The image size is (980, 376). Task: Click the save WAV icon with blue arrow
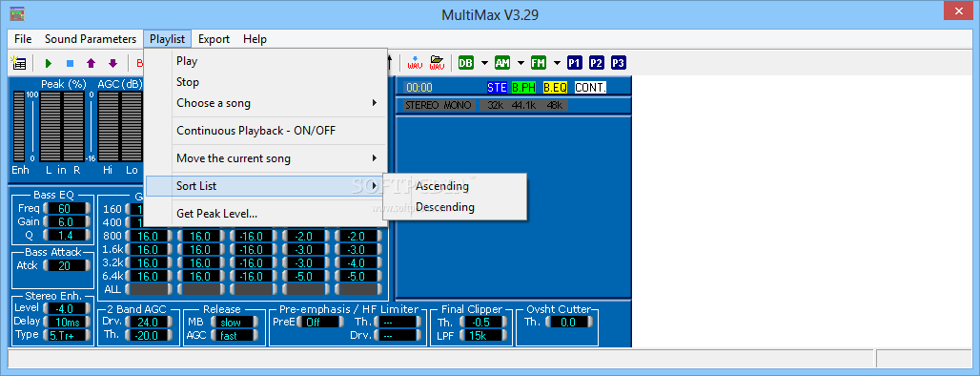click(415, 63)
